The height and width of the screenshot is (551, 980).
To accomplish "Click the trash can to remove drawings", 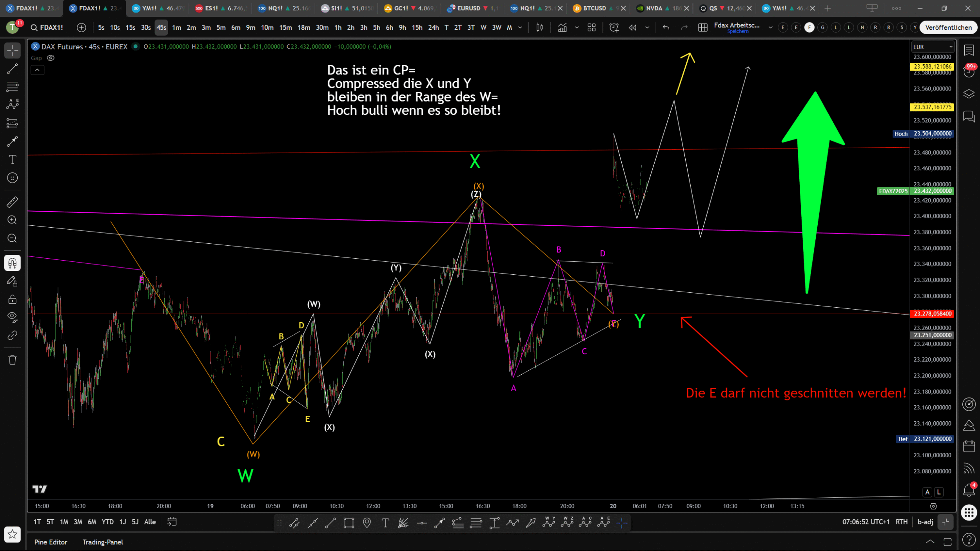I will point(12,360).
